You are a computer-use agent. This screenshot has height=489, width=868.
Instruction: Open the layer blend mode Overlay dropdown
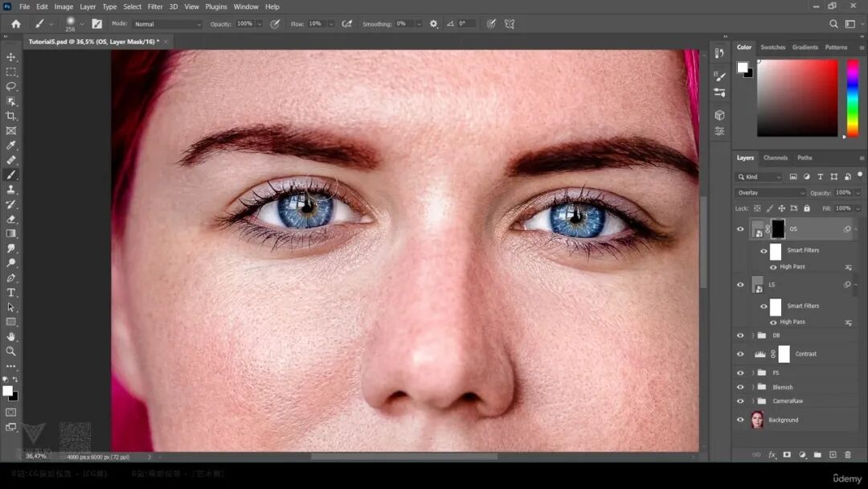click(x=770, y=193)
